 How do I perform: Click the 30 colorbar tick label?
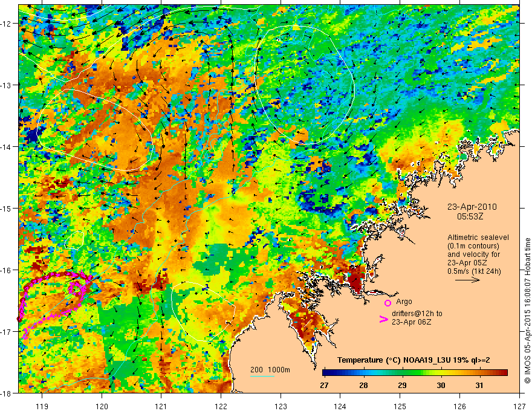pos(441,385)
